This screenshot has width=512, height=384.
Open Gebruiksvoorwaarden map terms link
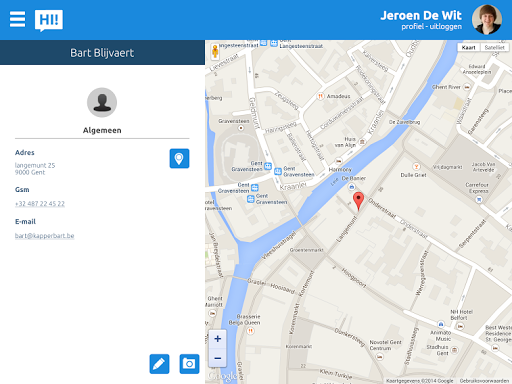(x=484, y=381)
